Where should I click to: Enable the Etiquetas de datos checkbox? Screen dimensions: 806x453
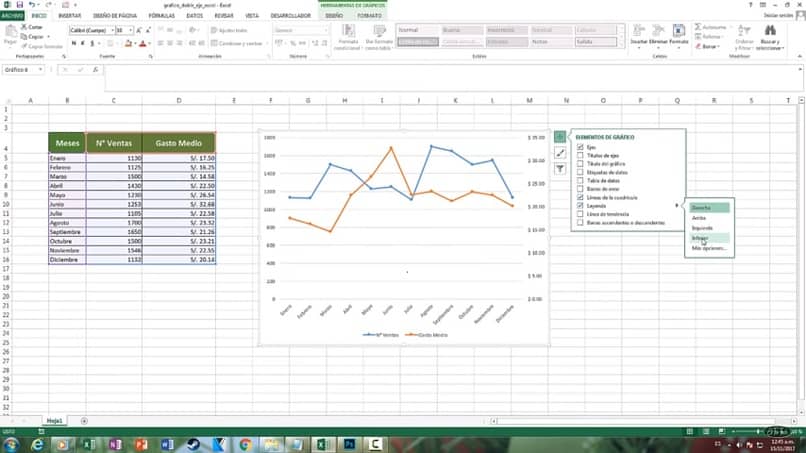pyautogui.click(x=580, y=172)
